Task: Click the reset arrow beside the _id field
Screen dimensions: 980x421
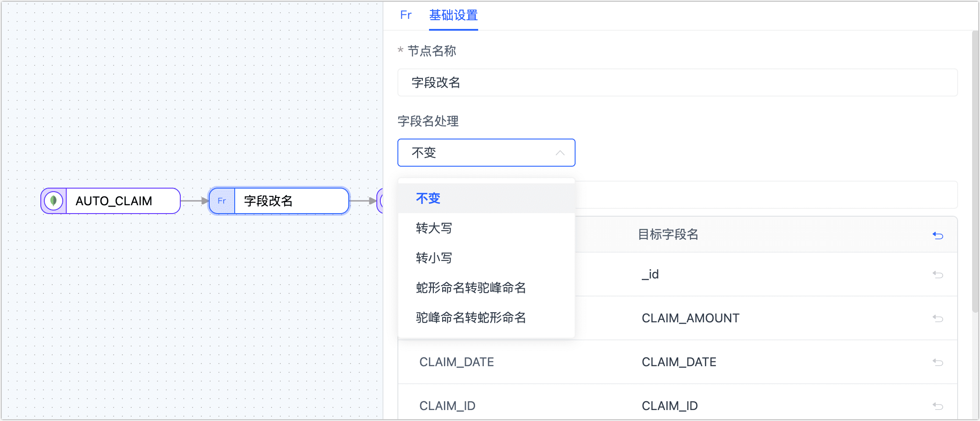Action: click(938, 274)
